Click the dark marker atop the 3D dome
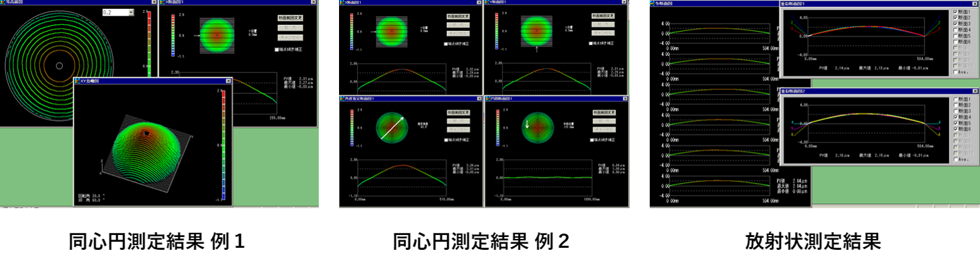Viewport: 980px width, 266px height. tap(145, 134)
